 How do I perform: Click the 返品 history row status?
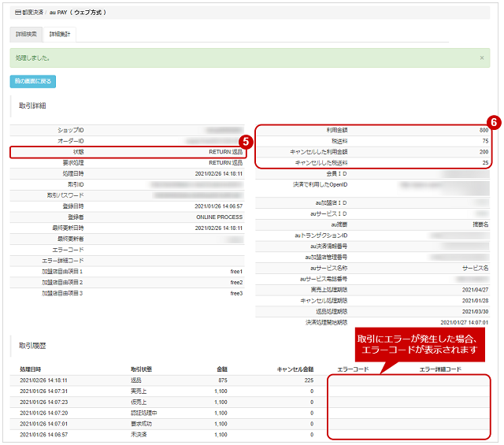pyautogui.click(x=136, y=380)
